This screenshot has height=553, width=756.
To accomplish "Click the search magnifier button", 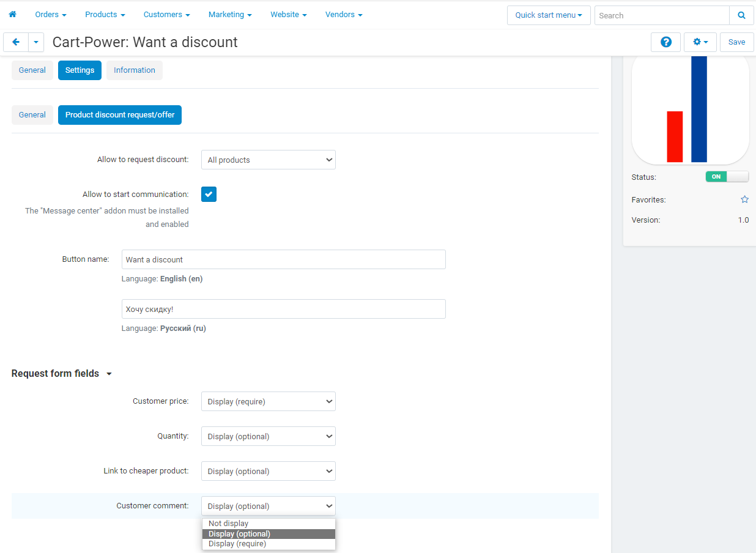I will pos(741,15).
